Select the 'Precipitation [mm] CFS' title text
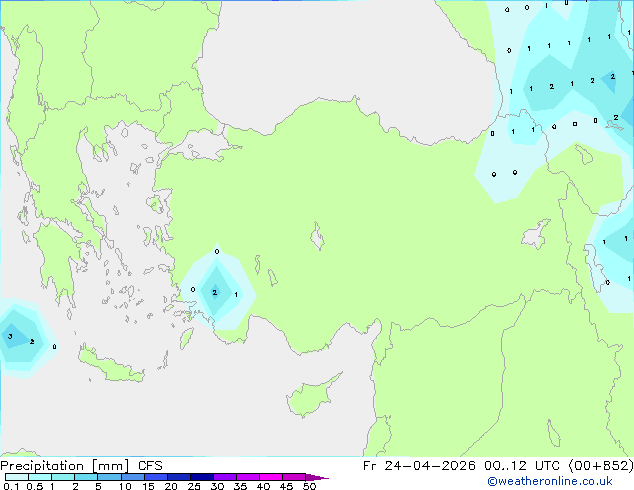This screenshot has width=634, height=490. (81, 466)
